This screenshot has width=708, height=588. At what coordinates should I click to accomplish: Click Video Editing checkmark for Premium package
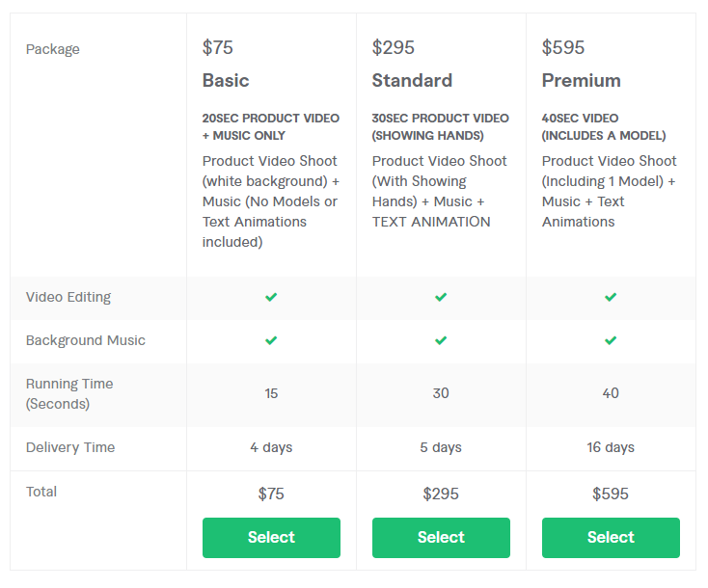pos(611,297)
